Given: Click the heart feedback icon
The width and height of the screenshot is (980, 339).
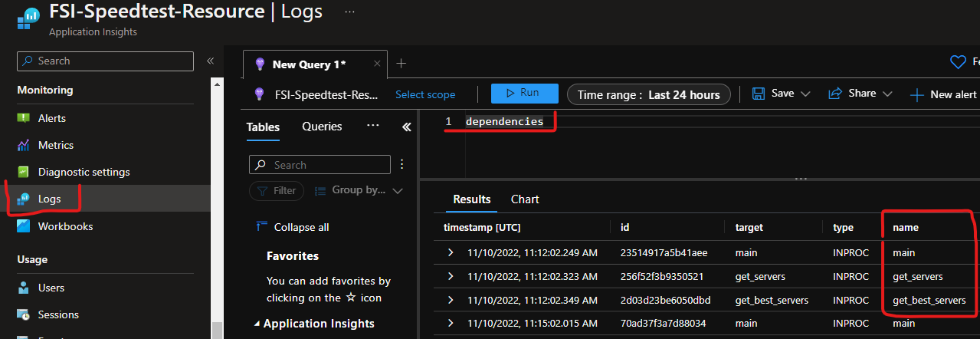Looking at the screenshot, I should 958,61.
